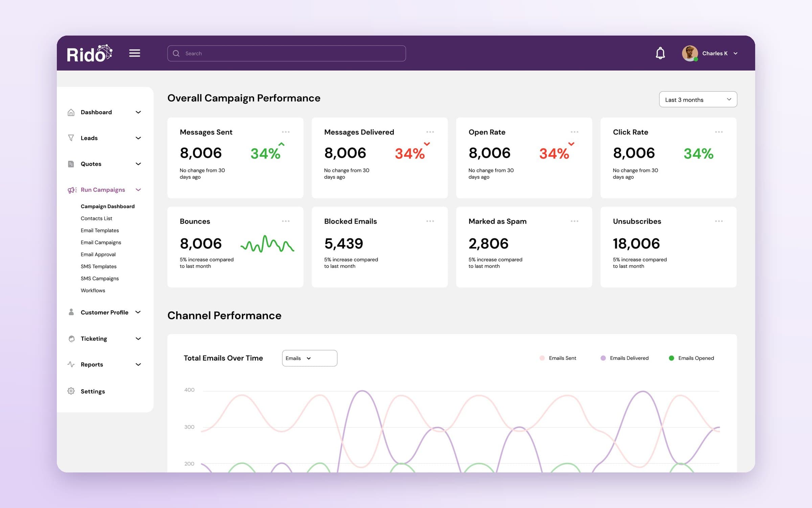
Task: Collapse the Run Campaigns chevron
Action: 138,190
